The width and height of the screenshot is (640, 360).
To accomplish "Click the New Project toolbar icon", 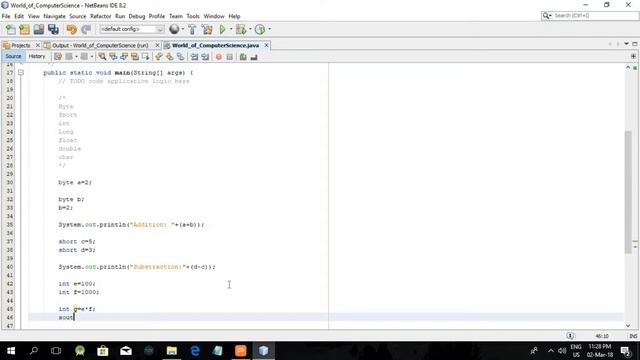I will 24,29.
